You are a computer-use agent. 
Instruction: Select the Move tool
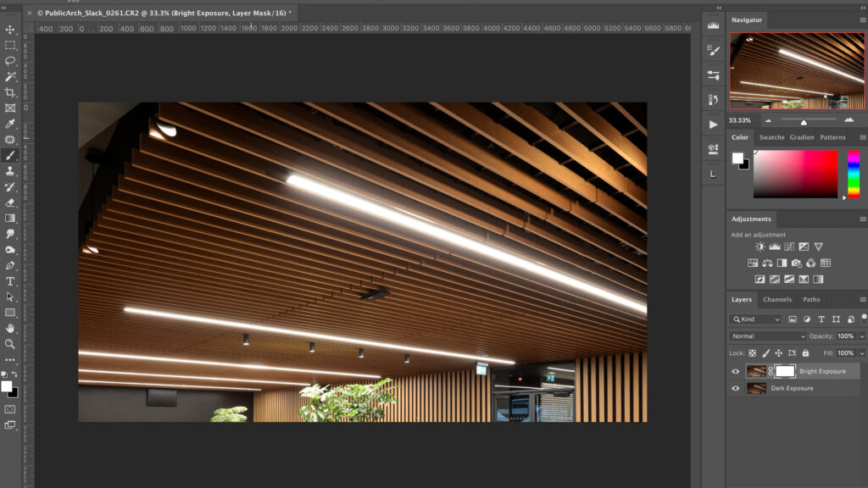click(10, 30)
